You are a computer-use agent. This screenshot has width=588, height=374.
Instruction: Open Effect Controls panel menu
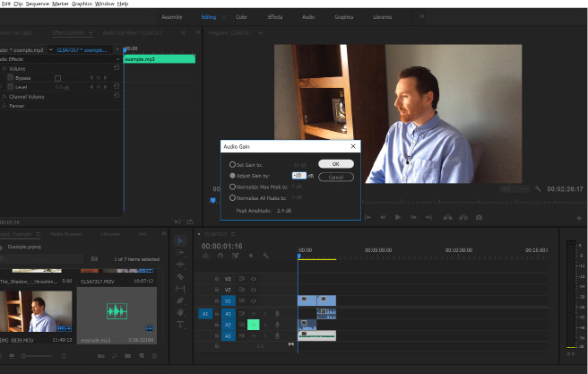[x=91, y=32]
